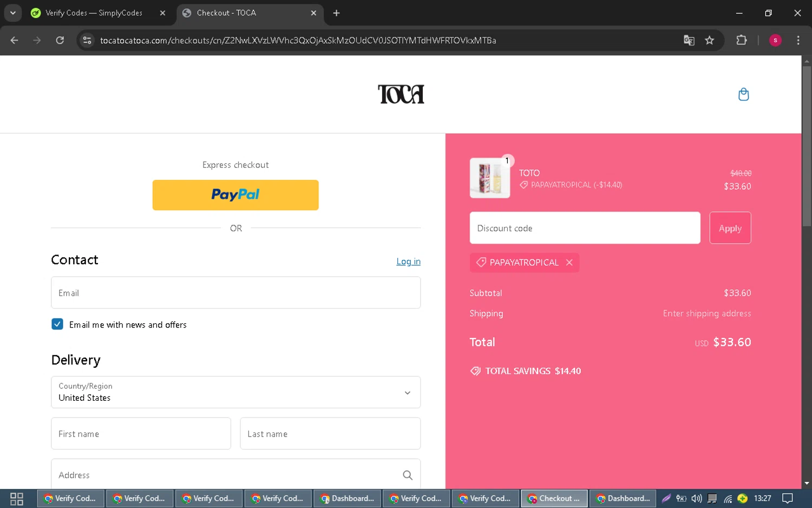Close the Verify Codes — SimplyCodes tab
This screenshot has height=508, width=812.
tap(162, 13)
